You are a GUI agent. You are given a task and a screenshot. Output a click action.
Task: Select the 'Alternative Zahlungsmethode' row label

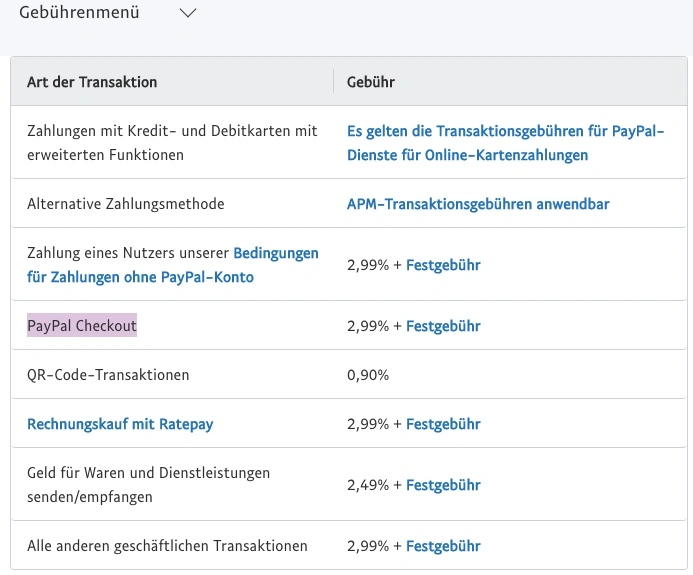[x=126, y=204]
